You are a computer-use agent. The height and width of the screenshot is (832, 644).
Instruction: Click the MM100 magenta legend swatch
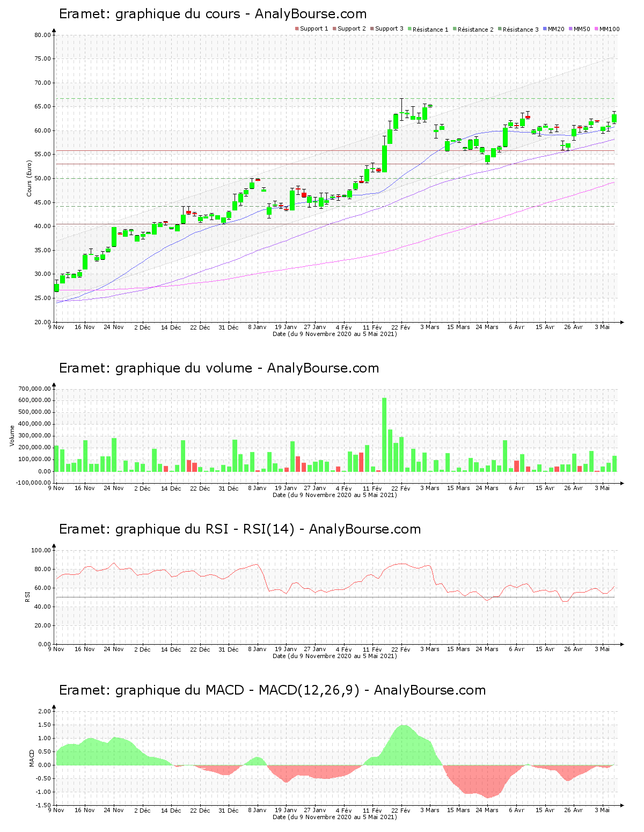click(x=596, y=29)
